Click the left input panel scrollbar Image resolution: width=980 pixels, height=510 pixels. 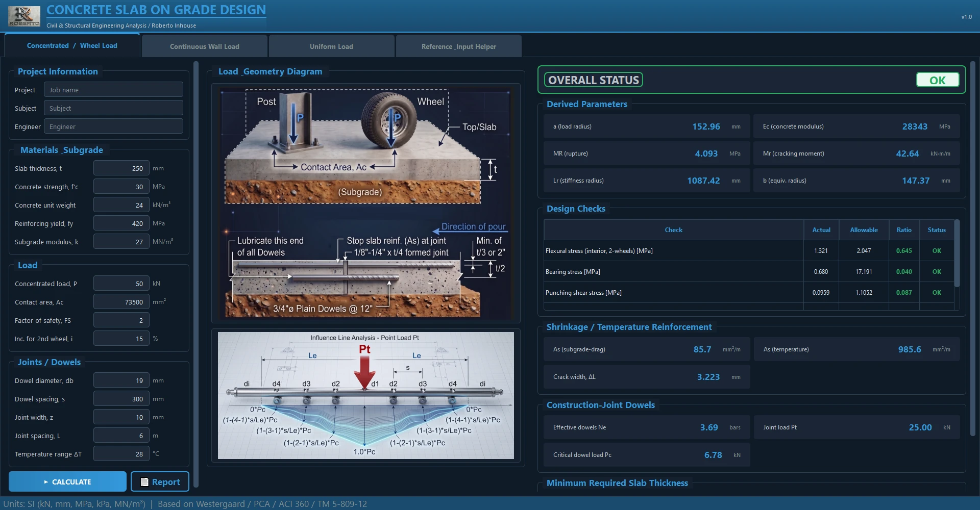(196, 275)
